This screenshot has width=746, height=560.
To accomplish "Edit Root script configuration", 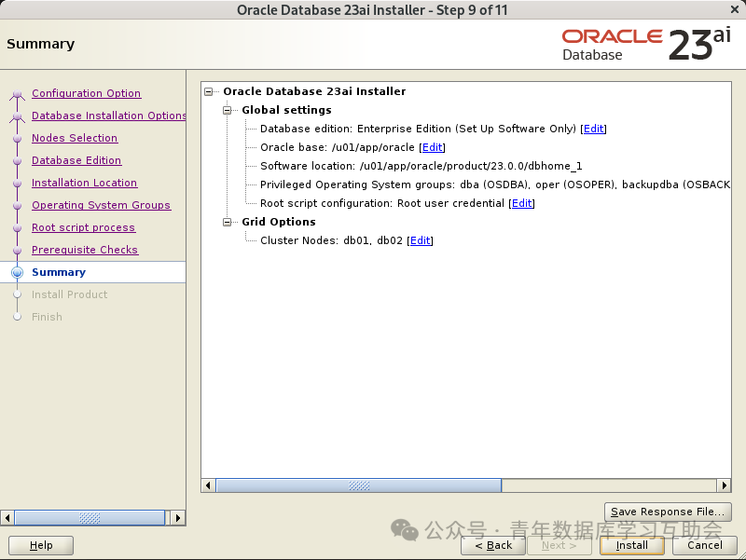I will tap(522, 203).
